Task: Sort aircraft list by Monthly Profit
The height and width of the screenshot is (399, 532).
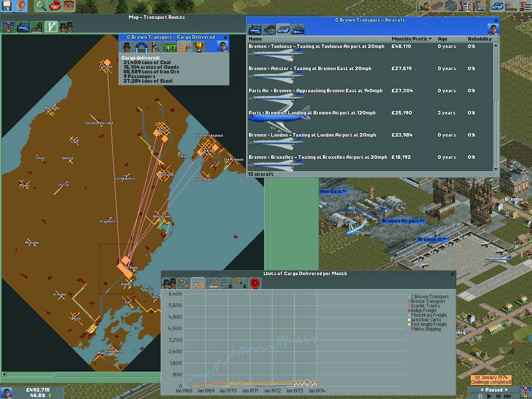Action: 413,39
